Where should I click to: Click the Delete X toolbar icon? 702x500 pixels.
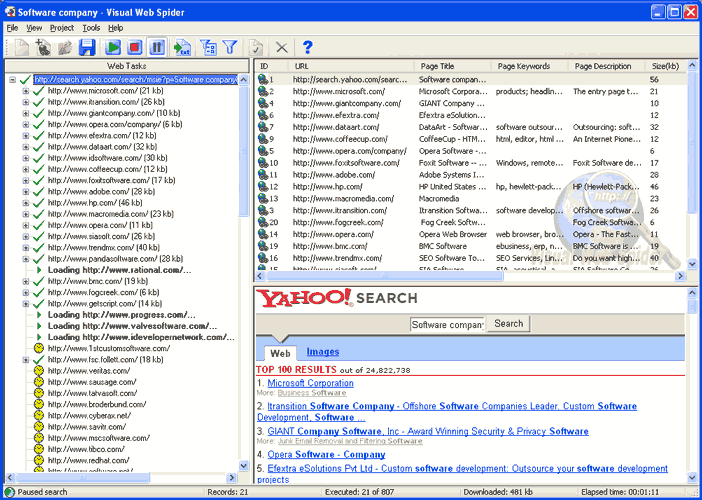click(x=282, y=47)
